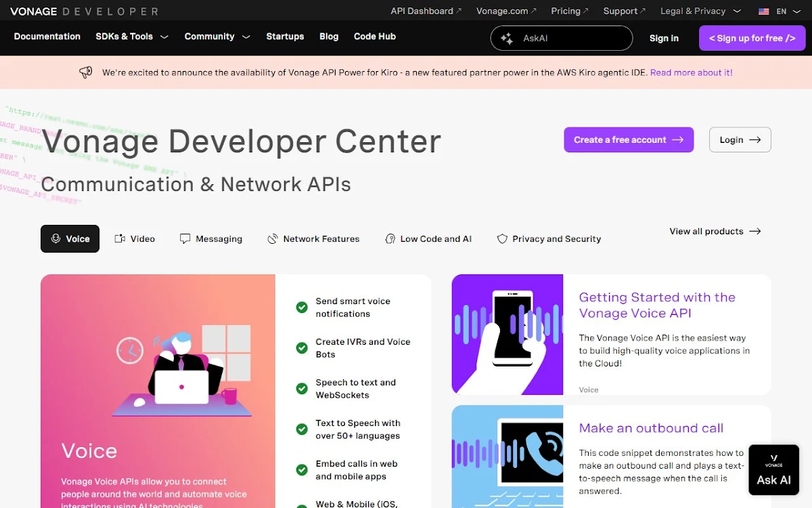812x508 pixels.
Task: Expand the Community menu chevron
Action: point(246,37)
